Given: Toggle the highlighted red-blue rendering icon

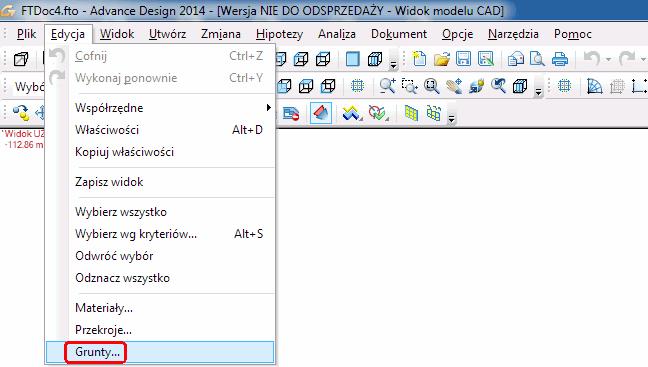Looking at the screenshot, I should pyautogui.click(x=321, y=113).
